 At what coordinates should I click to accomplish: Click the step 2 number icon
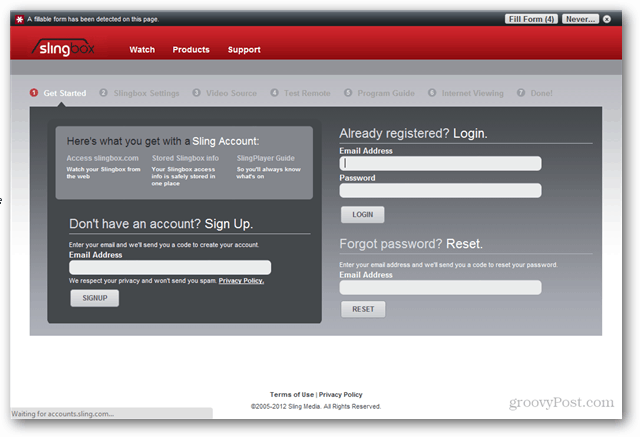pos(103,93)
